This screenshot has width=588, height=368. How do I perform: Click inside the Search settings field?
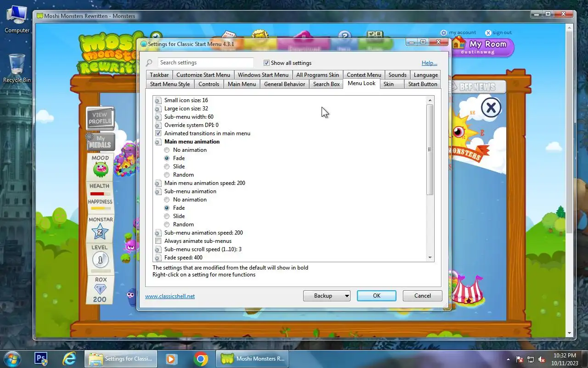(x=205, y=63)
